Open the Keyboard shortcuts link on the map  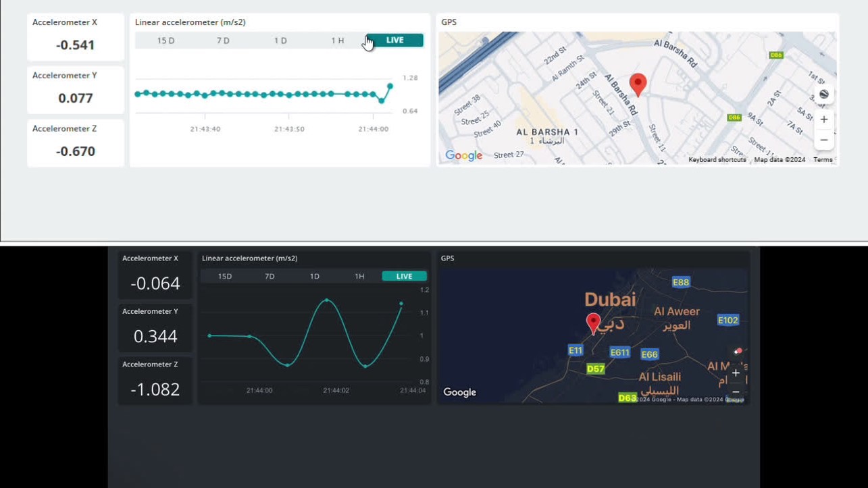(x=717, y=160)
